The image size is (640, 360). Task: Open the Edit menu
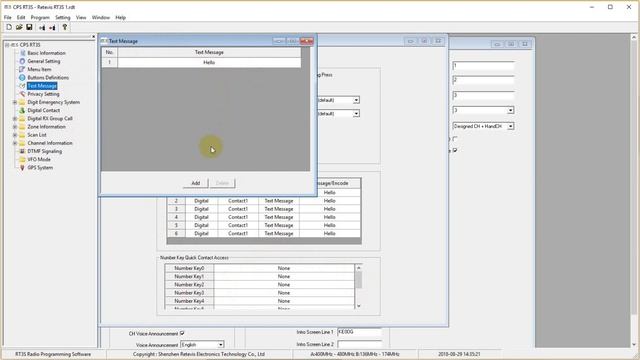tap(21, 18)
